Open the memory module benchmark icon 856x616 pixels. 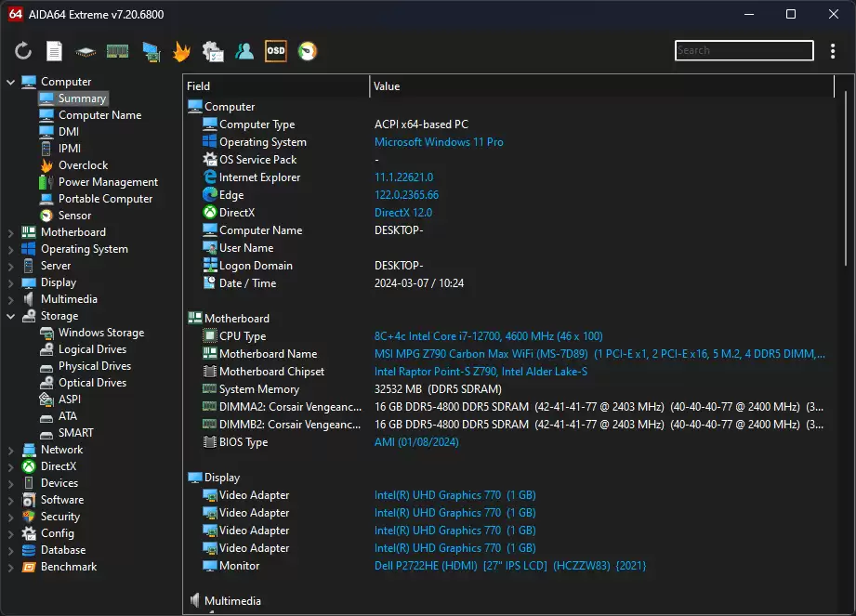(x=117, y=51)
